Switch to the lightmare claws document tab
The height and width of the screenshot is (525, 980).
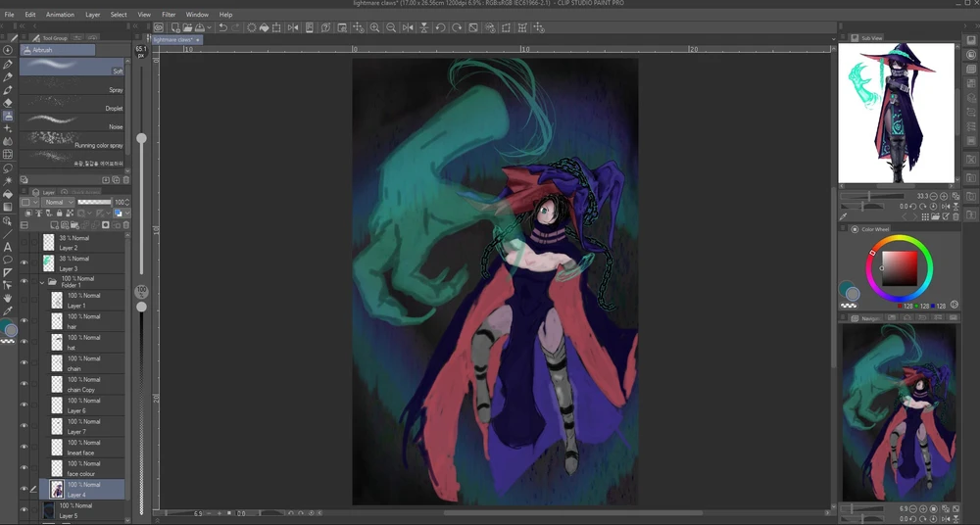click(x=173, y=39)
